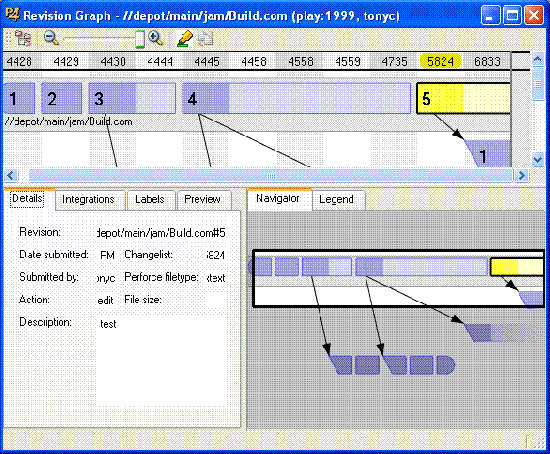
Task: Open the Labels tab
Action: pyautogui.click(x=151, y=200)
